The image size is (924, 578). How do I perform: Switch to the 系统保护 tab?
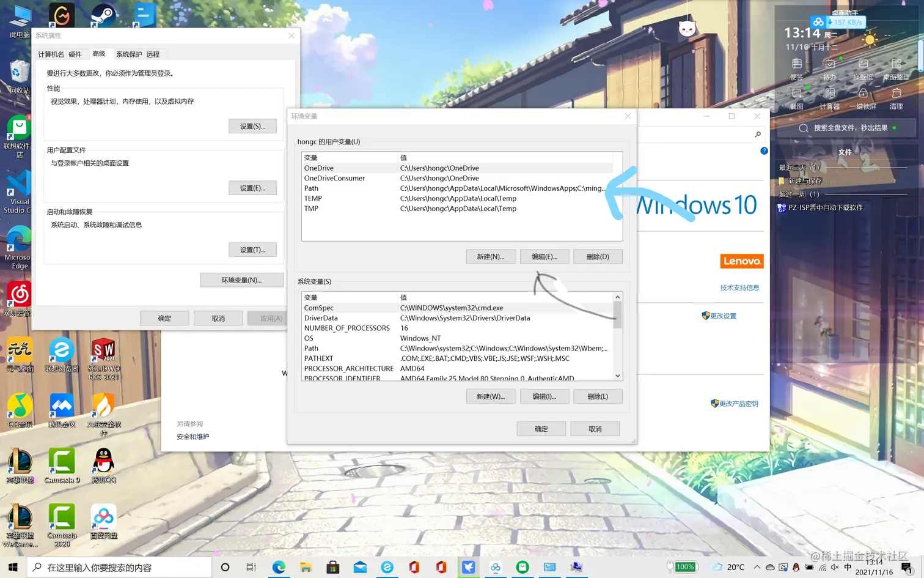coord(129,54)
